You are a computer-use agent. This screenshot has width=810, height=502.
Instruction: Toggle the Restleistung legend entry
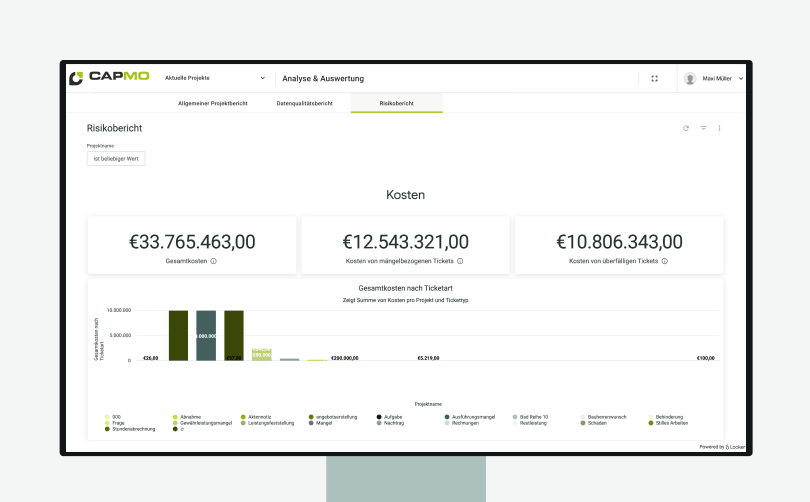(x=529, y=423)
